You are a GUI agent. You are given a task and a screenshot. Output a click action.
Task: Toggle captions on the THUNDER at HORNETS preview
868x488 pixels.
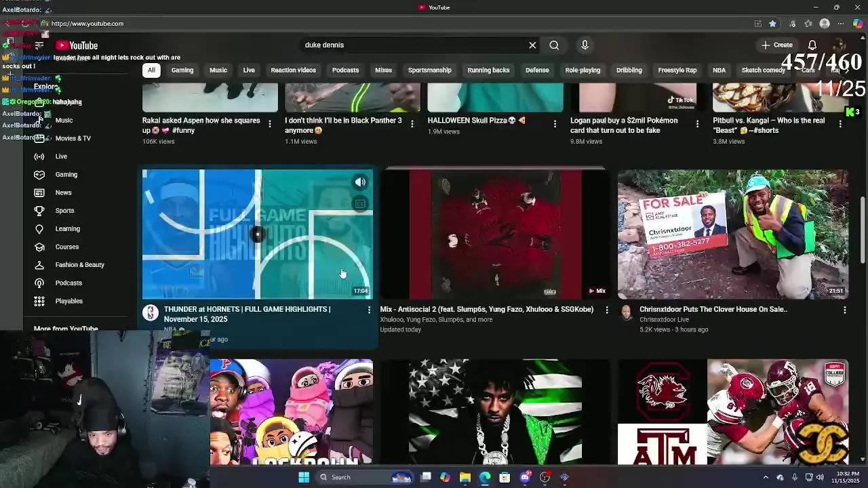point(360,204)
